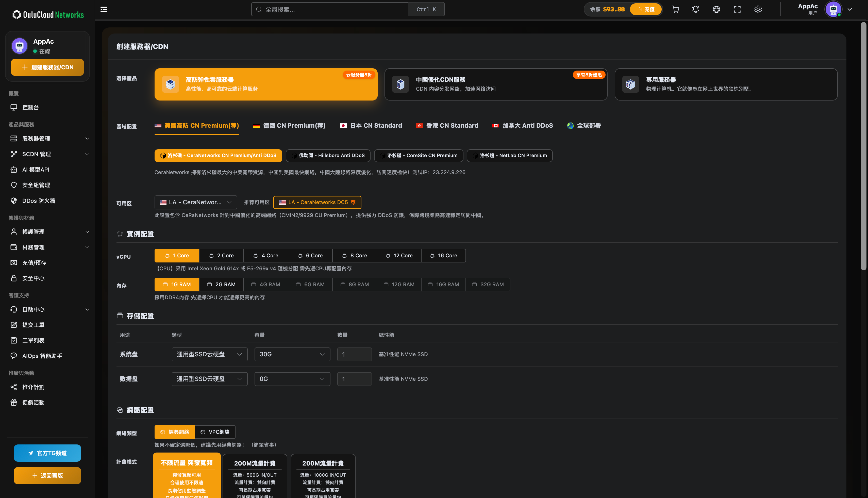Image resolution: width=868 pixels, height=498 pixels.
Task: Open settings gear in header
Action: [758, 9]
